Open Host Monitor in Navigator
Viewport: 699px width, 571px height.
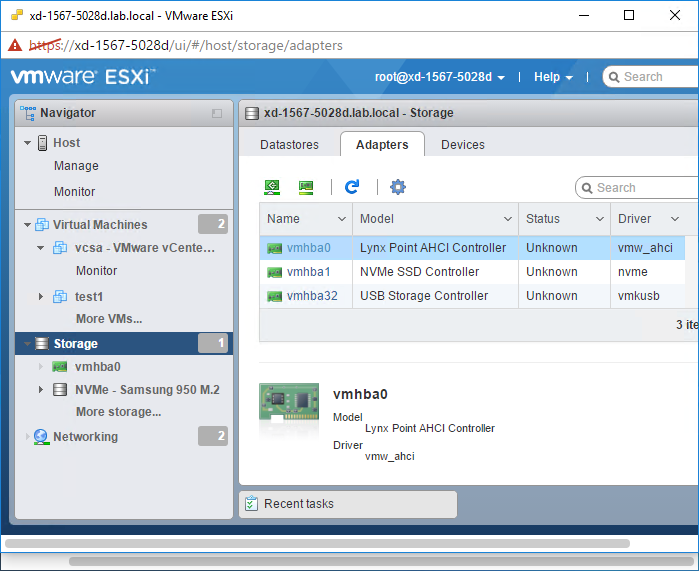(74, 192)
